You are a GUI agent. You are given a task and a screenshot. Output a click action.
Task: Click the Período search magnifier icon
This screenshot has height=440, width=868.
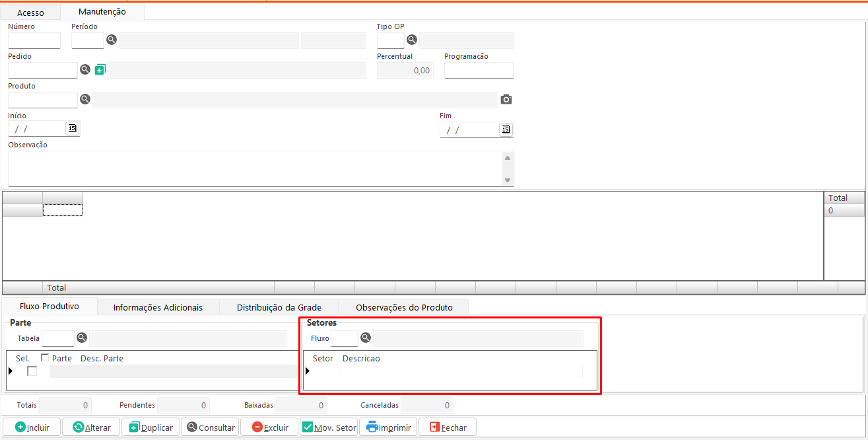pyautogui.click(x=112, y=40)
